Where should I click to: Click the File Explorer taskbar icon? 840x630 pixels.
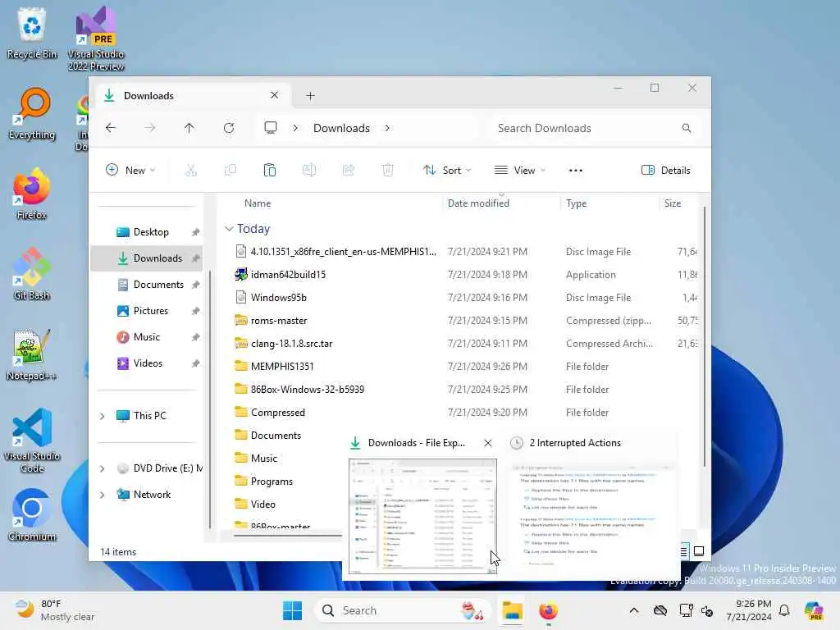click(512, 610)
